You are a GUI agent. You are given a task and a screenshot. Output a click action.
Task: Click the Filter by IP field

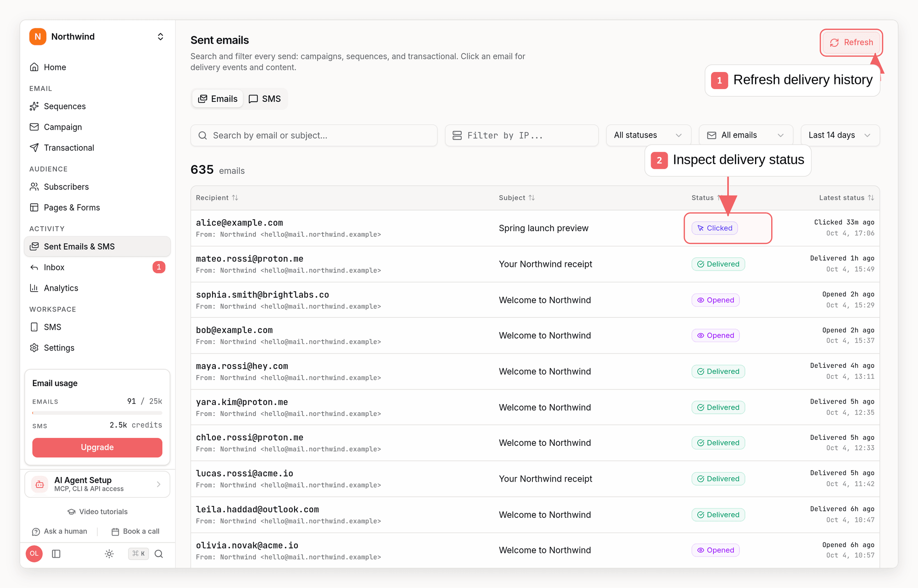click(521, 136)
